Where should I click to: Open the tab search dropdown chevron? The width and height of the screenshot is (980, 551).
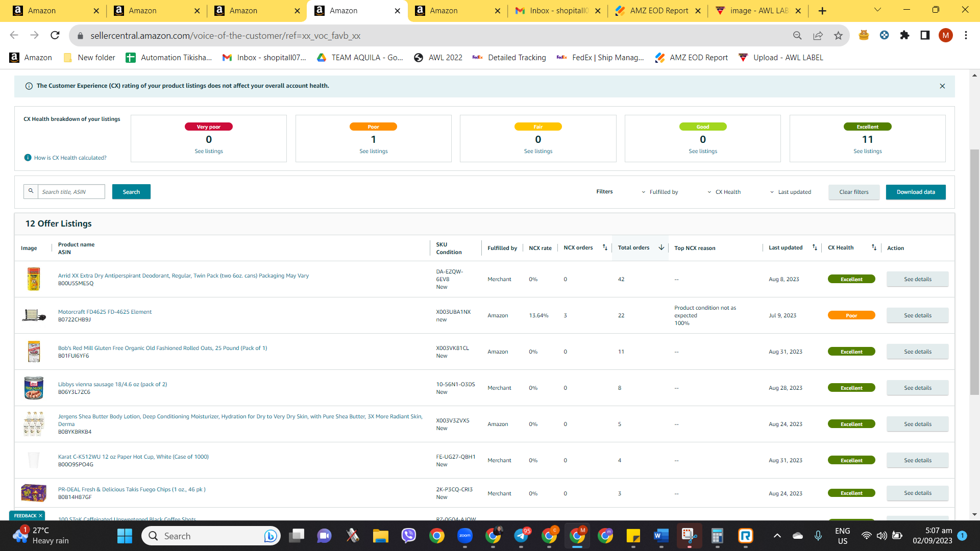(878, 10)
